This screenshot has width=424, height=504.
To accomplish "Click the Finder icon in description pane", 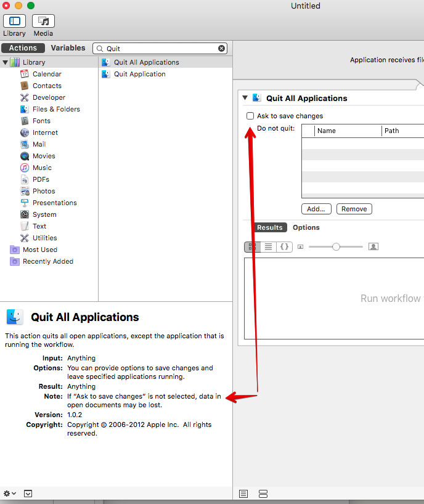I will coord(15,317).
